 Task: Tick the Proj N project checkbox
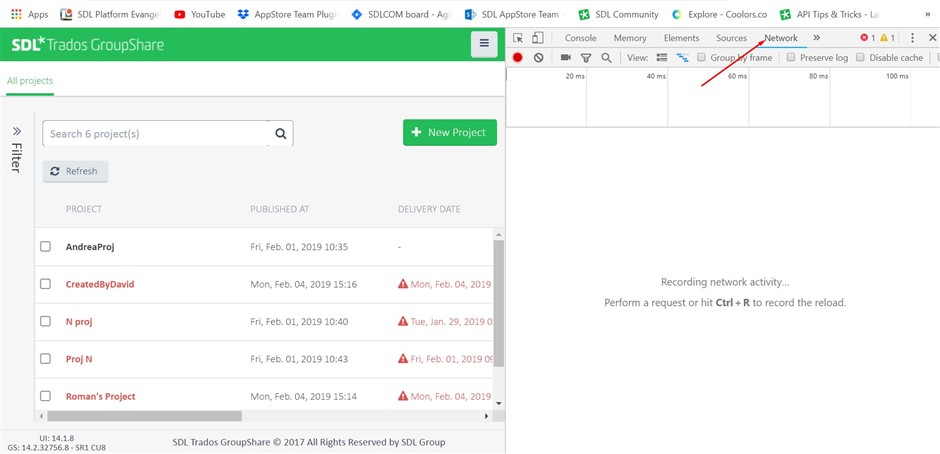pyautogui.click(x=45, y=359)
